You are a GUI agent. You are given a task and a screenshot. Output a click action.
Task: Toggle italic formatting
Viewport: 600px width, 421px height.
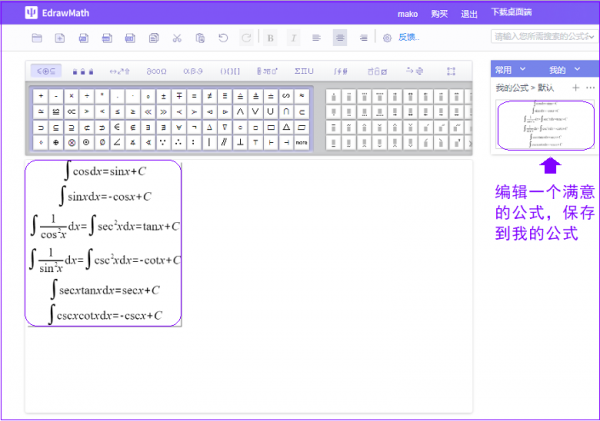coord(293,38)
